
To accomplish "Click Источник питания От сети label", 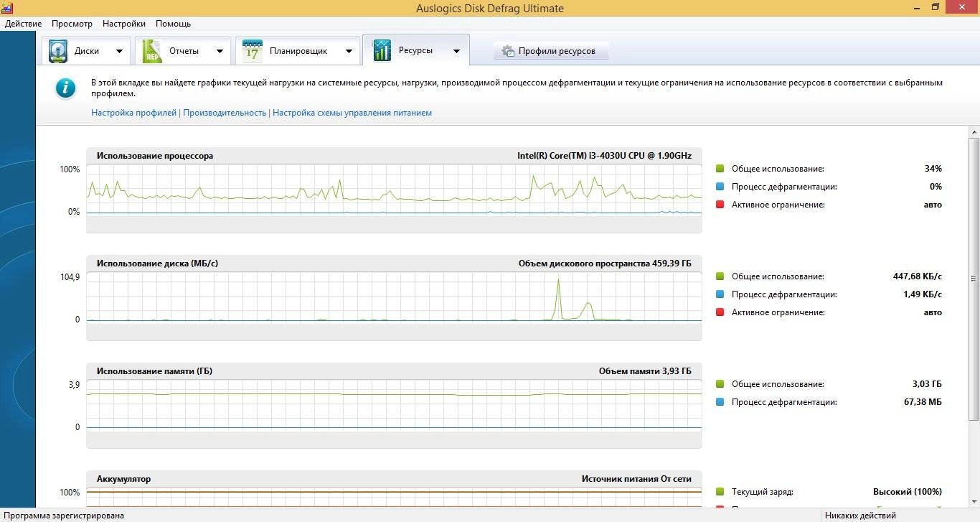I will pos(636,479).
